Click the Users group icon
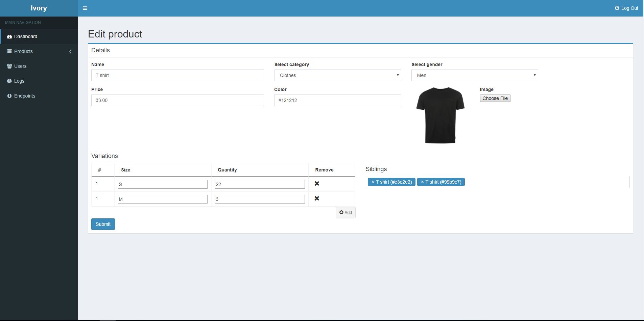 9,66
